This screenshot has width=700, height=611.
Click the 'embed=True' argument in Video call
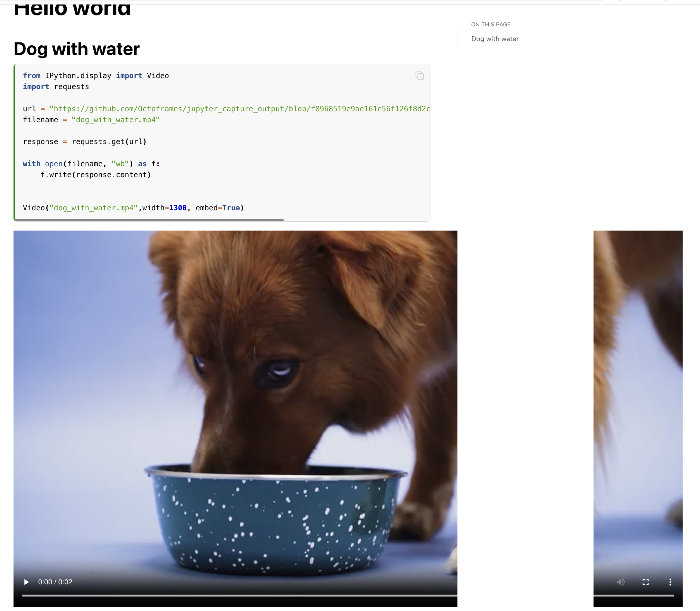click(x=218, y=208)
